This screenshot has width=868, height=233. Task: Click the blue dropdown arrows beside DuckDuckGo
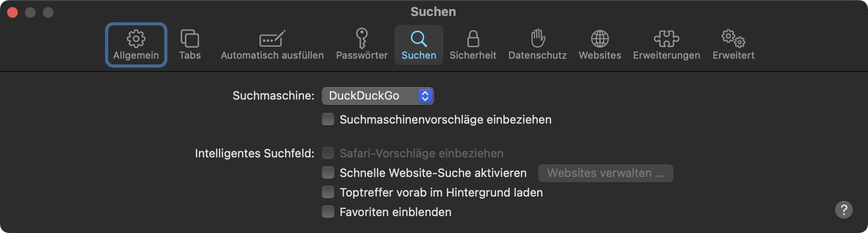coord(425,96)
